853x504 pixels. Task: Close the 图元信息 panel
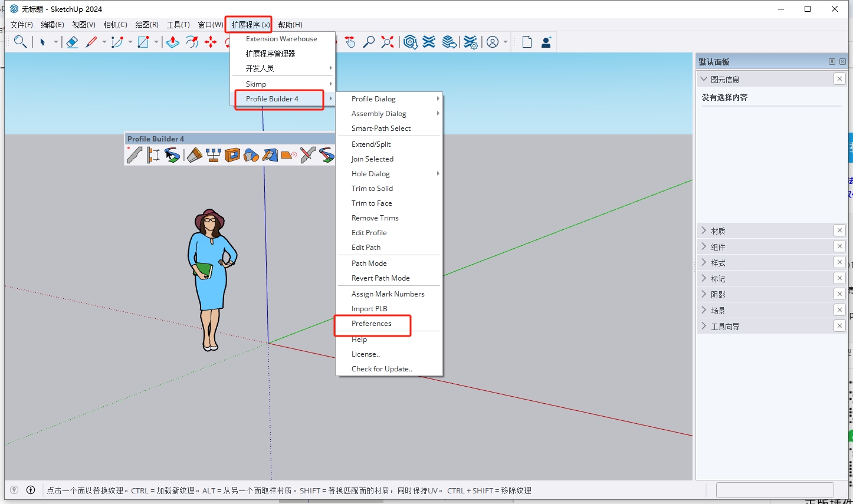[x=839, y=78]
